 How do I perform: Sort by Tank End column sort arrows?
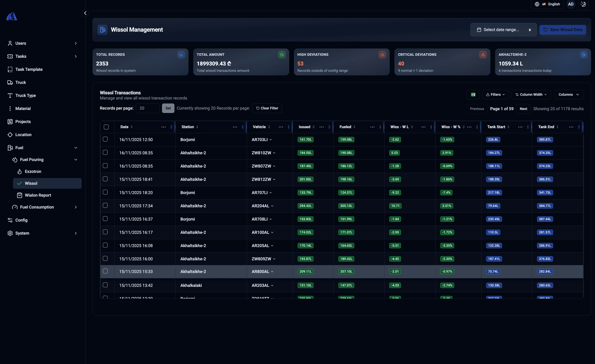558,127
